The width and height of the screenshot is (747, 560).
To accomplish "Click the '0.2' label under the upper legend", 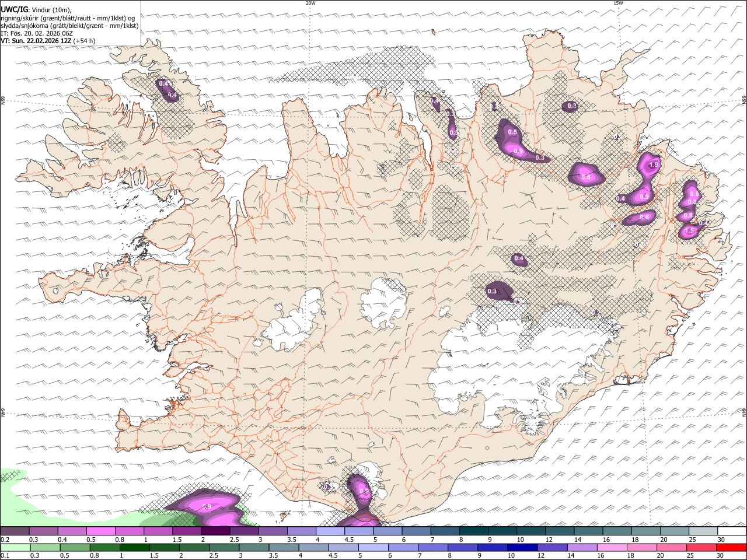I will pos(5,540).
